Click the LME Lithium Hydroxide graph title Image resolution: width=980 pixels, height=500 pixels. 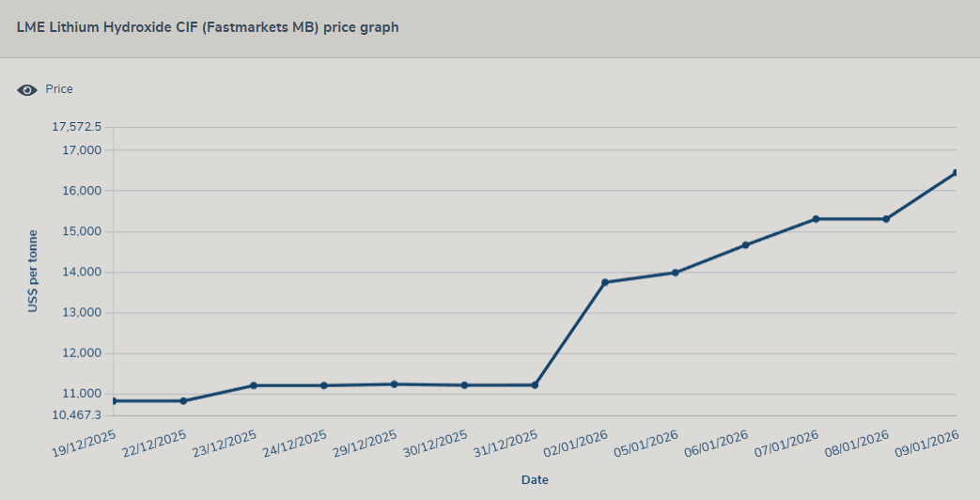tap(208, 28)
